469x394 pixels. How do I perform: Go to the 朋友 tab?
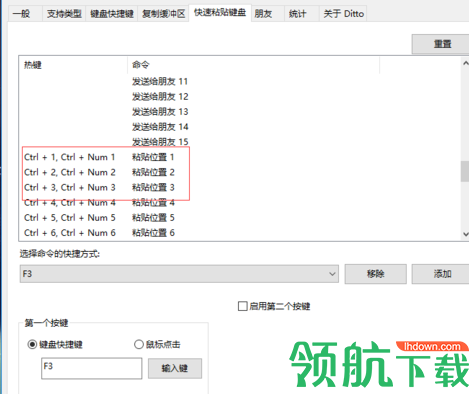click(268, 14)
